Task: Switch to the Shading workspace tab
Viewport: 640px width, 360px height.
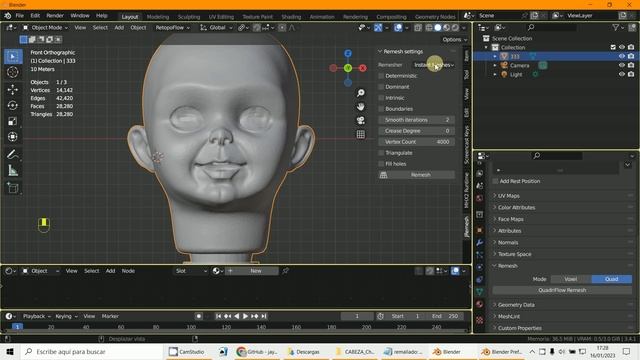Action: pos(291,17)
